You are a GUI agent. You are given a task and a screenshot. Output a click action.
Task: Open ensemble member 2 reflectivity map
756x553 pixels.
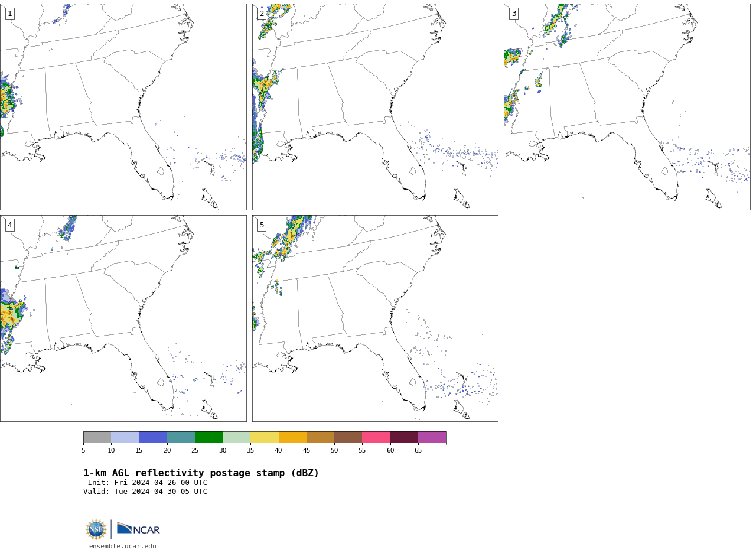[x=375, y=107]
